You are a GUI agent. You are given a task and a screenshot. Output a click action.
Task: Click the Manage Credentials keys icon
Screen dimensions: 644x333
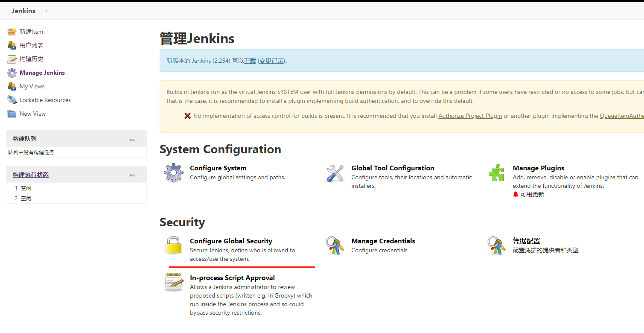point(335,246)
